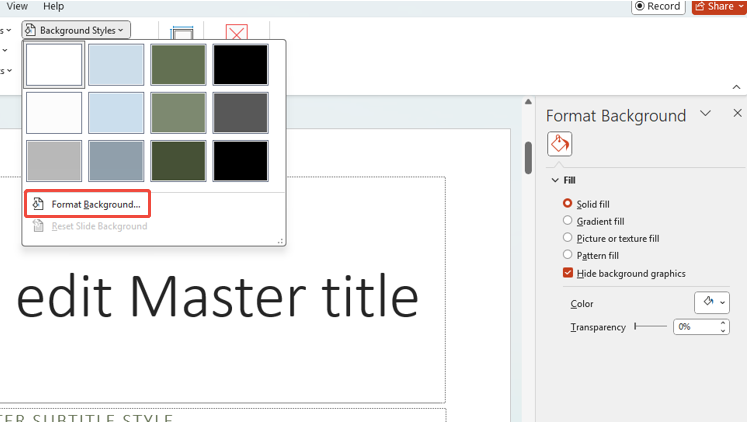Click the Share button
749x431 pixels.
(719, 6)
